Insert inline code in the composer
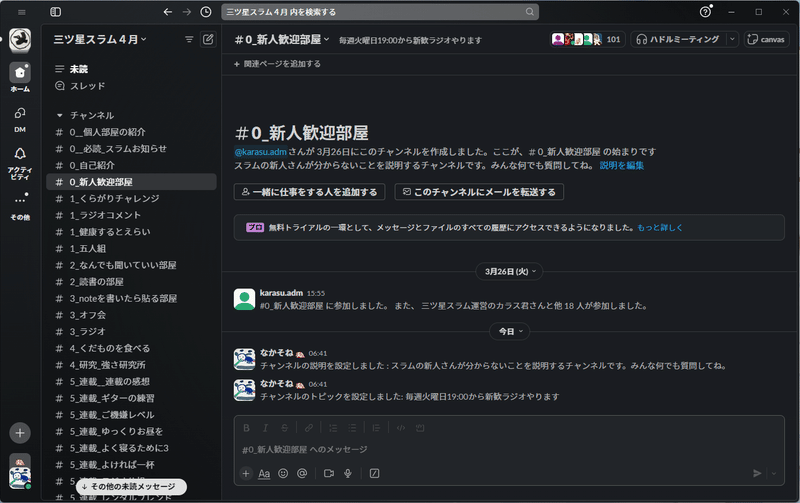 pyautogui.click(x=401, y=427)
